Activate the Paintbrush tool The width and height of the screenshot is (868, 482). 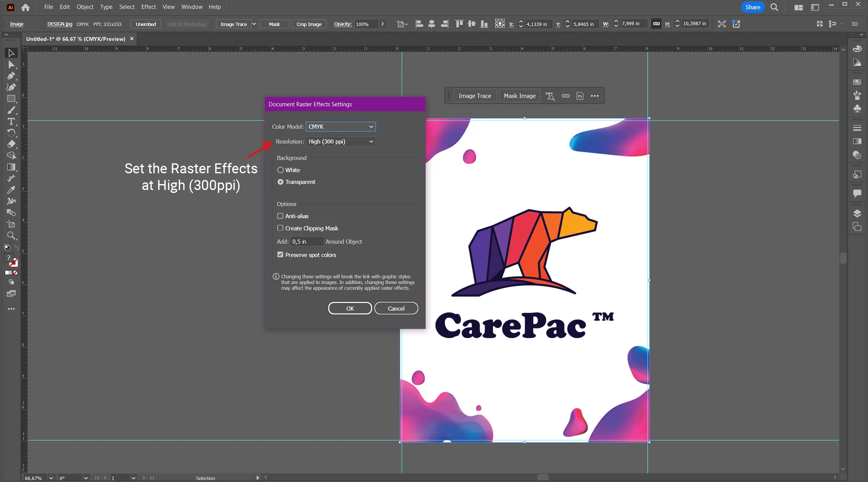click(12, 110)
